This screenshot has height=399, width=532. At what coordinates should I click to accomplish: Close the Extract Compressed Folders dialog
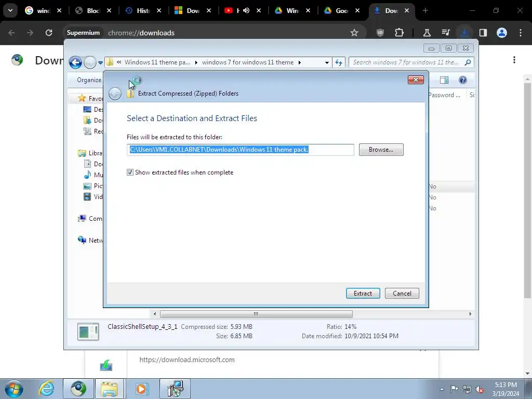[416, 79]
